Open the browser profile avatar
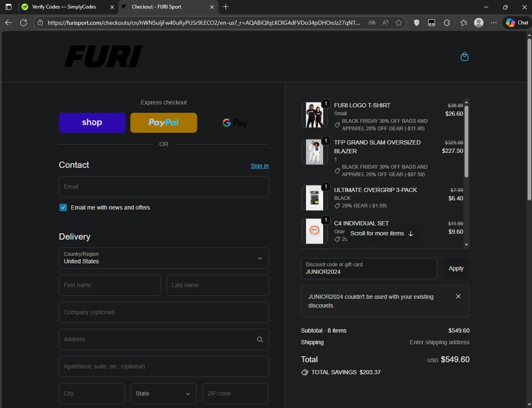Viewport: 532px width, 408px height. (x=479, y=23)
